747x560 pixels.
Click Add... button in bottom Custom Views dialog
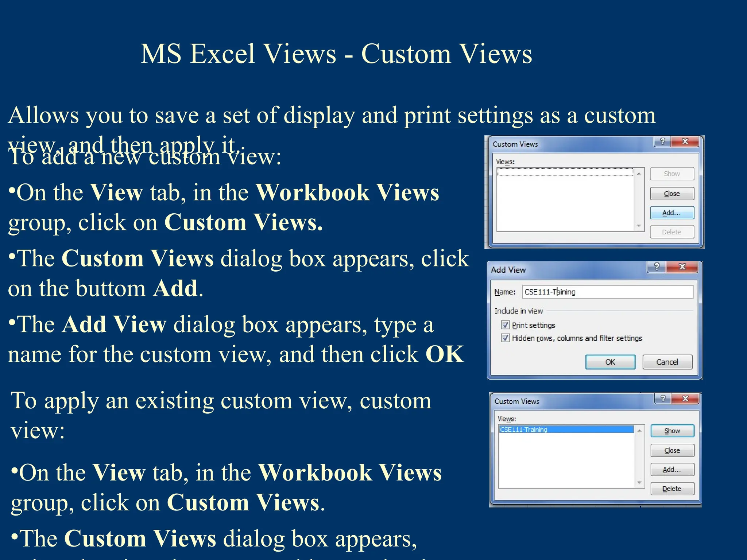click(672, 470)
